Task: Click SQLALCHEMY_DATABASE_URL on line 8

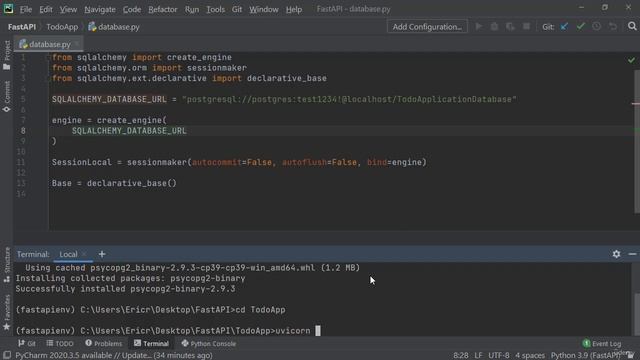Action: tap(129, 131)
